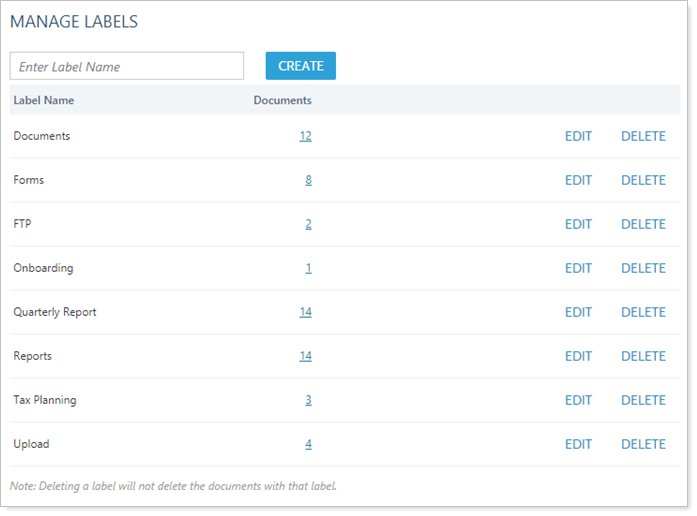Image resolution: width=697 pixels, height=516 pixels.
Task: Edit the Forms label
Action: [x=578, y=180]
